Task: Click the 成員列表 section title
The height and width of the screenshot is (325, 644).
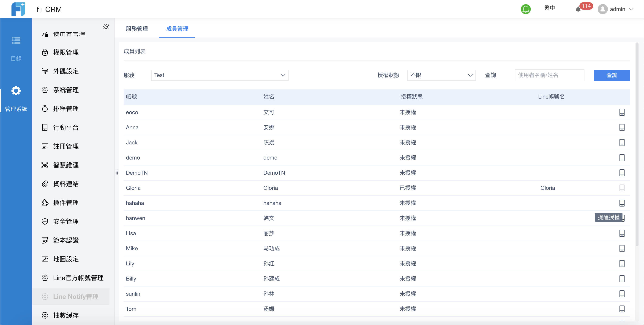Action: (x=134, y=51)
